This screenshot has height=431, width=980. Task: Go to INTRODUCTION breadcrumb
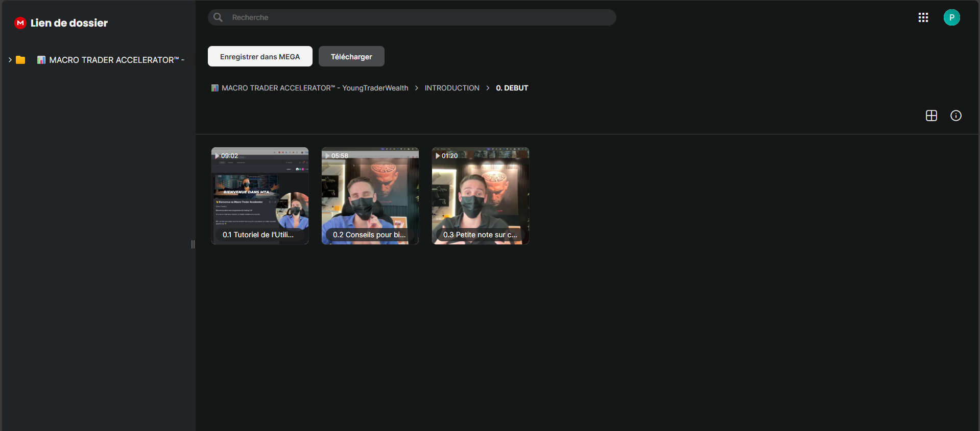pyautogui.click(x=452, y=88)
